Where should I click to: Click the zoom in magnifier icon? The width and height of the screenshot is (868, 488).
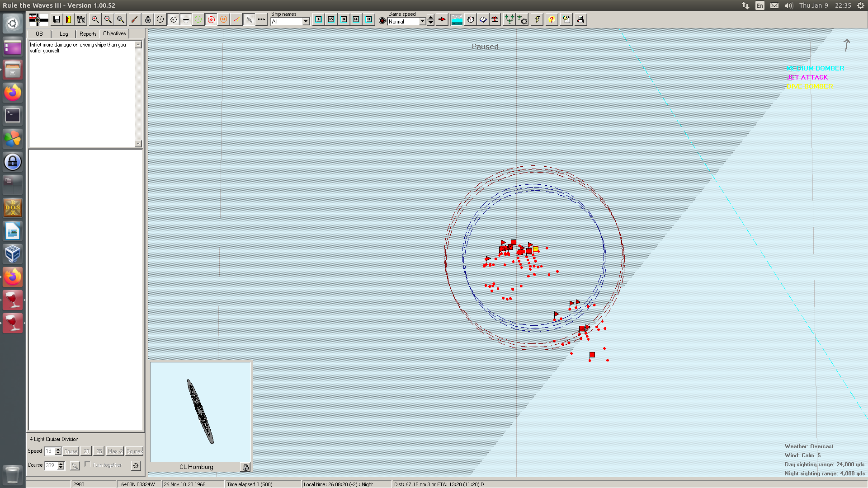point(95,19)
